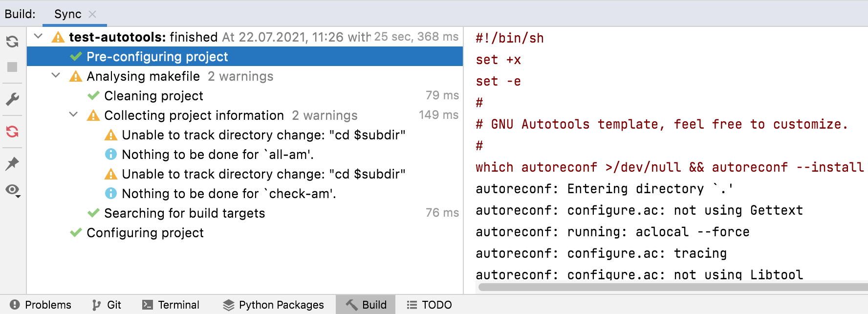Switch to the Sync tab
Image resolution: width=868 pixels, height=314 pixels.
(67, 14)
